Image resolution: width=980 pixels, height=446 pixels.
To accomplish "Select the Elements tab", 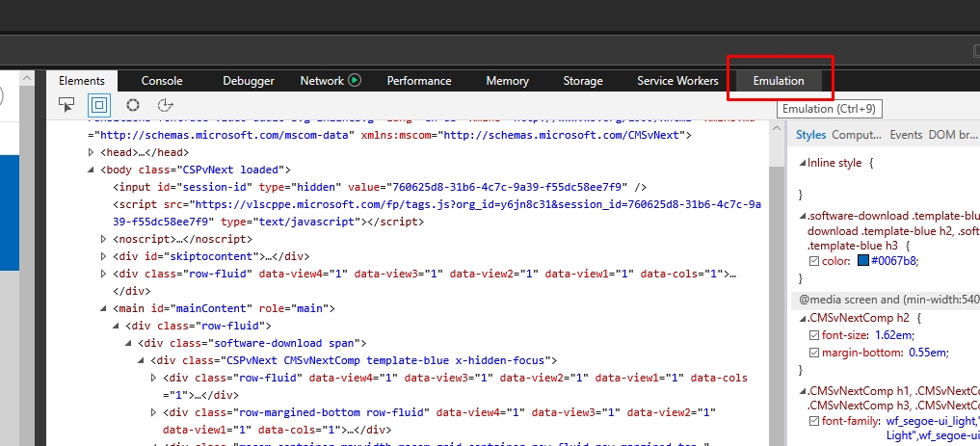I will (81, 81).
